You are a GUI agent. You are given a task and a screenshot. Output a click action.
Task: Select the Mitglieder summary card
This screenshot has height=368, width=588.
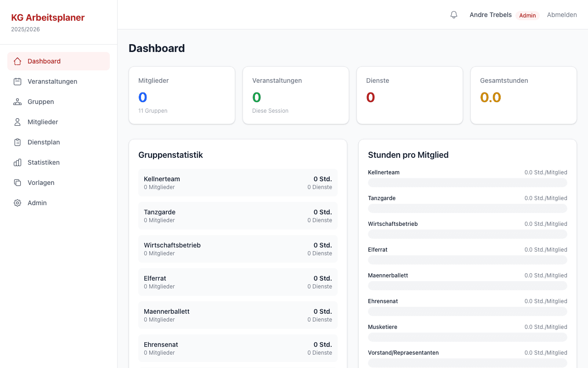[182, 95]
